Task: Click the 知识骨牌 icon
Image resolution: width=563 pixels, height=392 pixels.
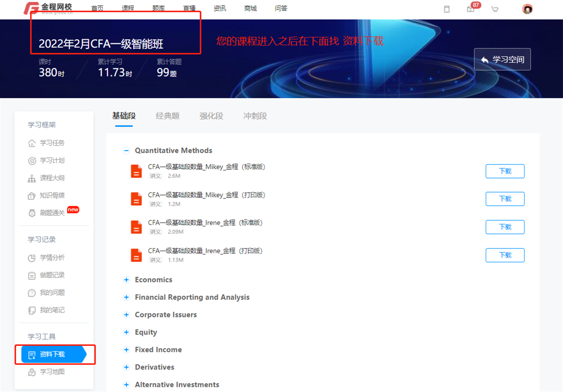Action: [32, 196]
